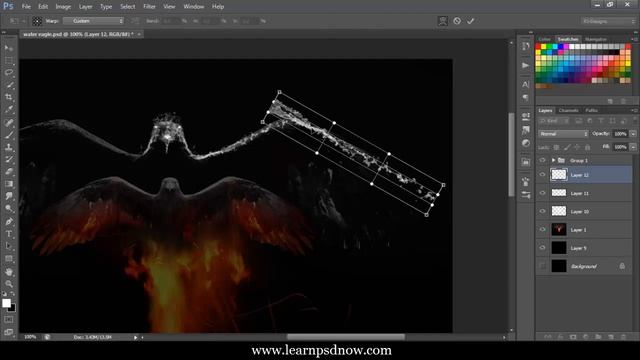The image size is (640, 360).
Task: Open the blend mode Normal dropdown
Action: [563, 134]
